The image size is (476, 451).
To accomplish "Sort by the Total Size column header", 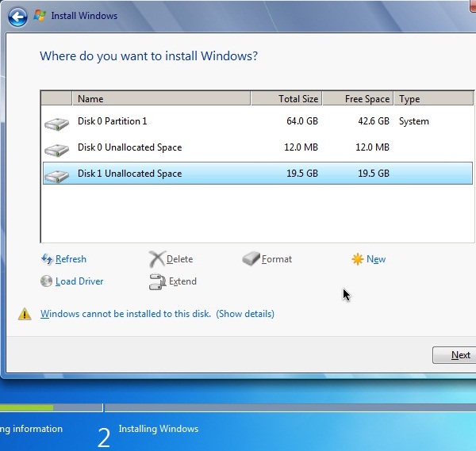I will 286,99.
